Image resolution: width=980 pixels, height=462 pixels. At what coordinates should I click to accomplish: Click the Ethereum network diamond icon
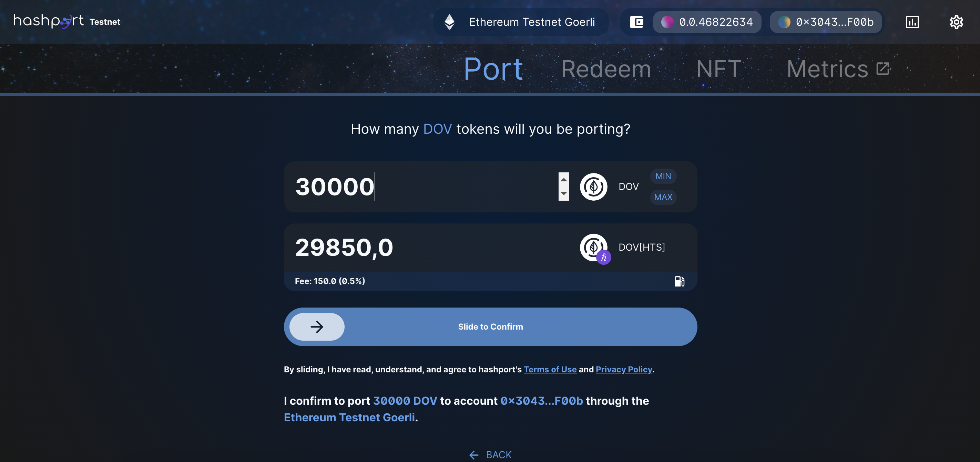tap(449, 22)
